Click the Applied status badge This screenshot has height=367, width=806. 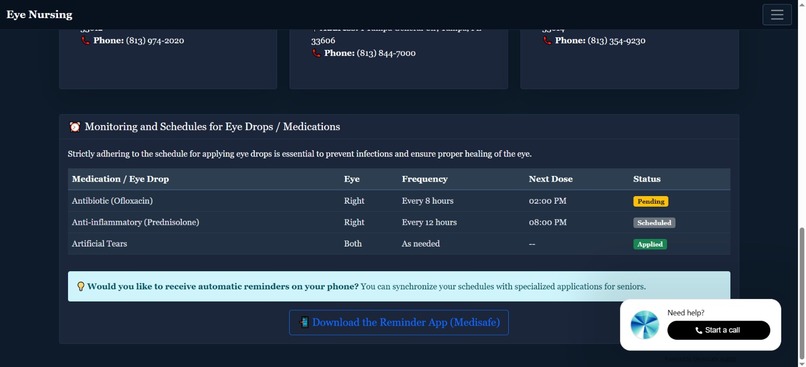pos(650,244)
